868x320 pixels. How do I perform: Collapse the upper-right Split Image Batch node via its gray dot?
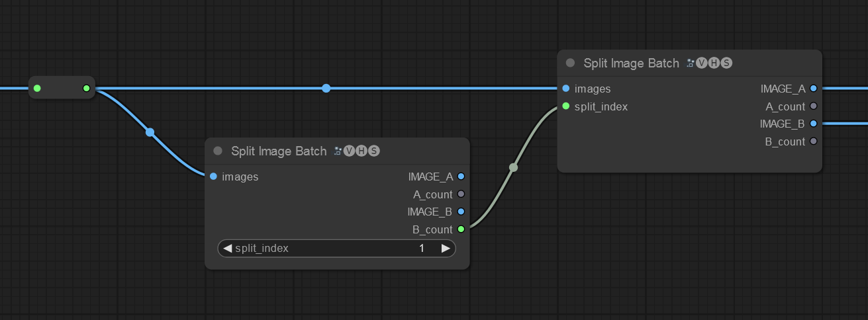570,63
